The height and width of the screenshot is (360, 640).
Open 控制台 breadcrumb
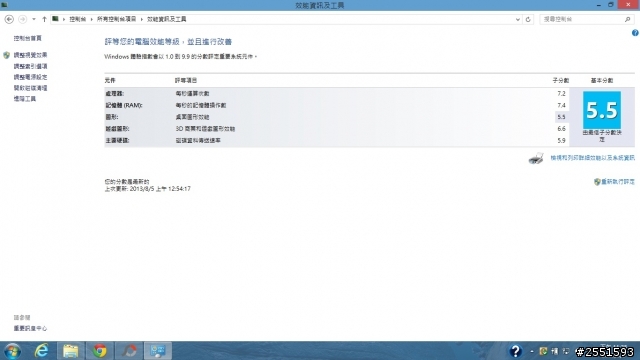pos(77,19)
